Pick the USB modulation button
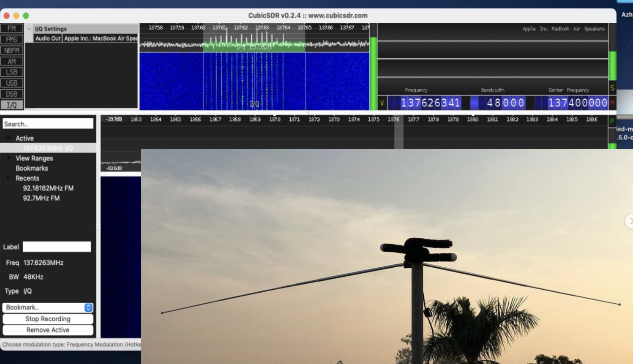633x364 pixels. [x=11, y=83]
